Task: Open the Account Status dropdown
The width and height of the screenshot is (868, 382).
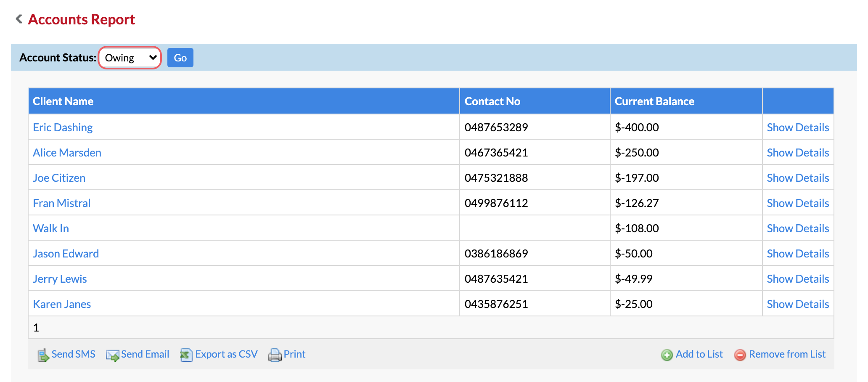Action: click(x=130, y=58)
